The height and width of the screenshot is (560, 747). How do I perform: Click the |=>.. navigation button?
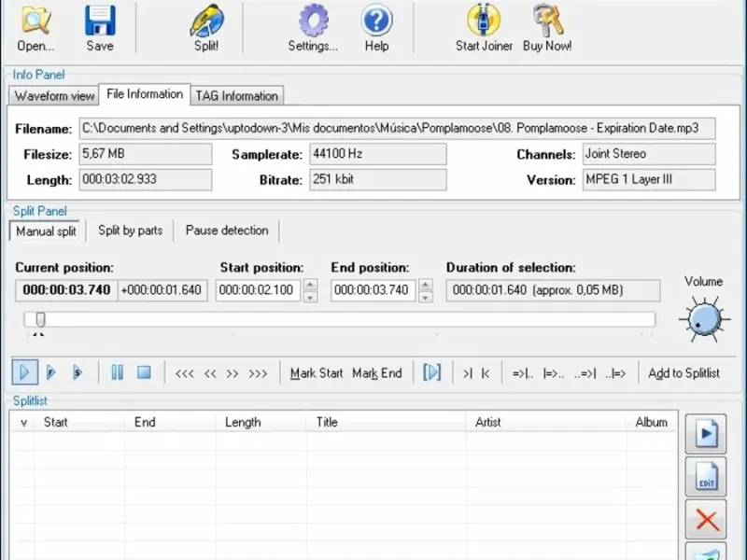[554, 373]
